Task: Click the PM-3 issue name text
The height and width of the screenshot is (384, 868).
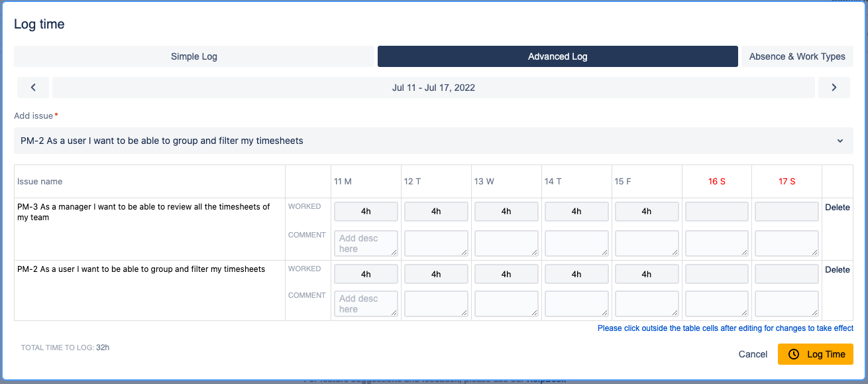Action: pos(144,212)
